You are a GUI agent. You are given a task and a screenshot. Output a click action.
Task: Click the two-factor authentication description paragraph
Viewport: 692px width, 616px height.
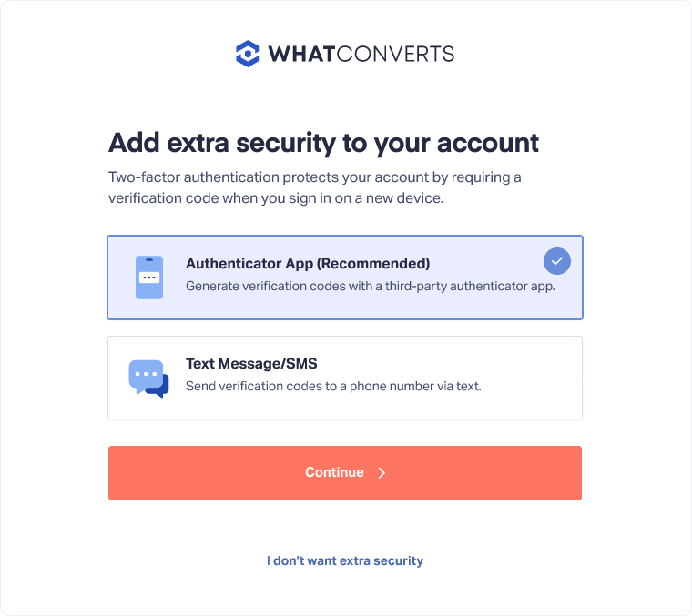click(x=315, y=187)
